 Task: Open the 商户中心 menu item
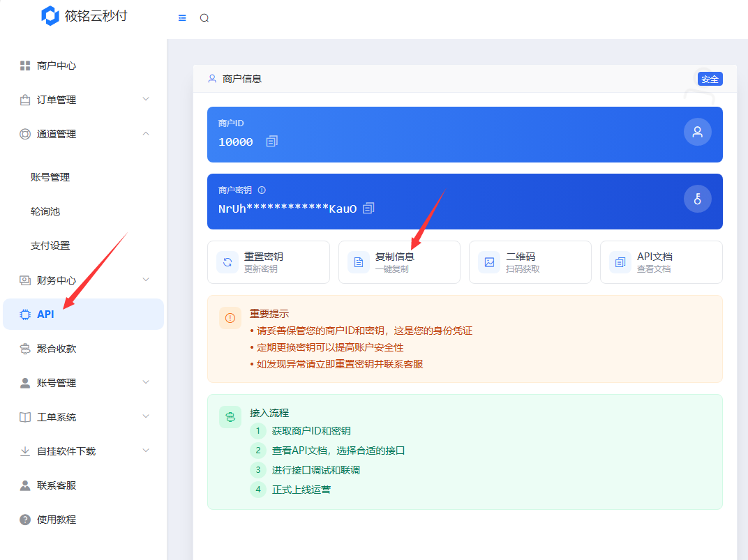(84, 66)
